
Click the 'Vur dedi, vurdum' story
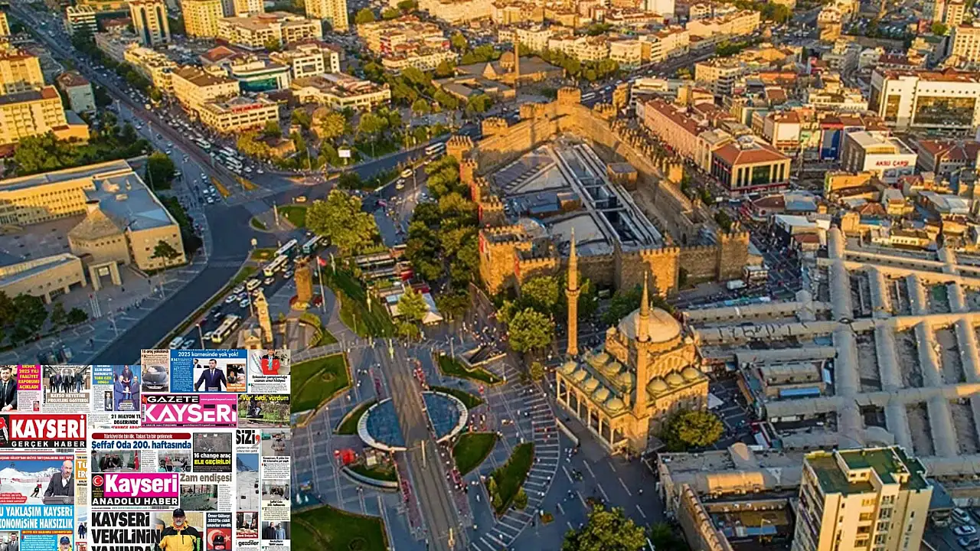pos(263,399)
